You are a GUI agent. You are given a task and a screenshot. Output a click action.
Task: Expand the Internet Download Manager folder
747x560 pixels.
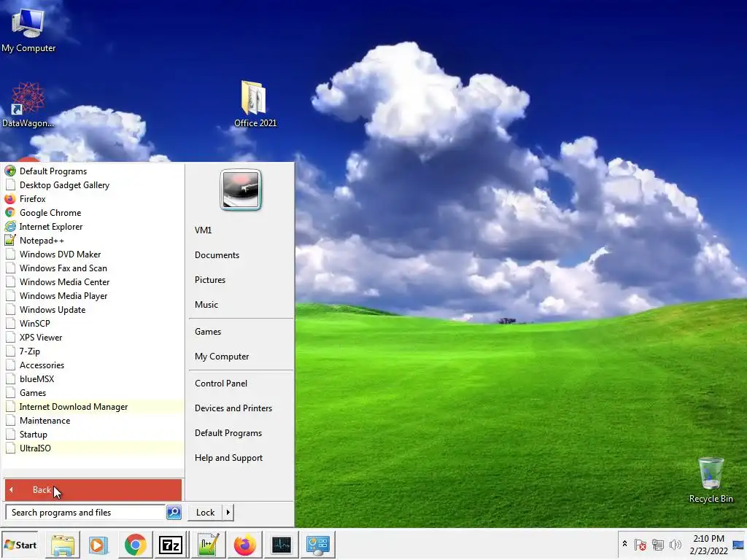(93, 406)
